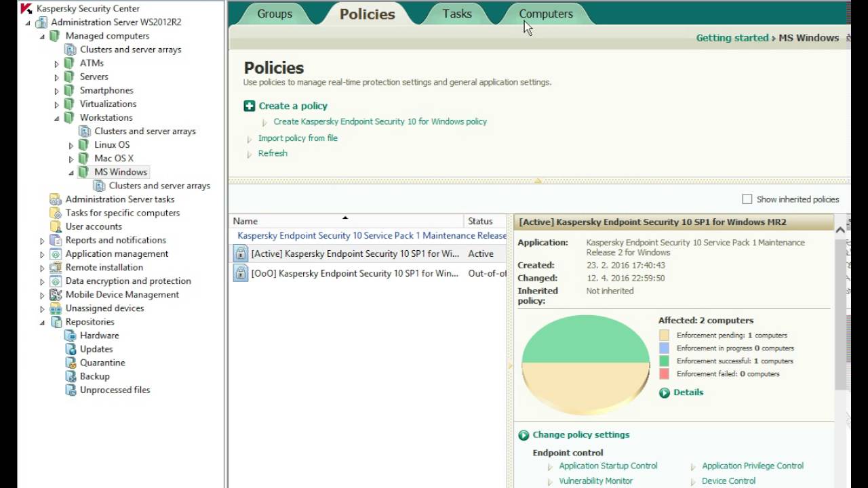The height and width of the screenshot is (488, 868).
Task: Click the red Enforcement failed legend swatch
Action: click(664, 374)
